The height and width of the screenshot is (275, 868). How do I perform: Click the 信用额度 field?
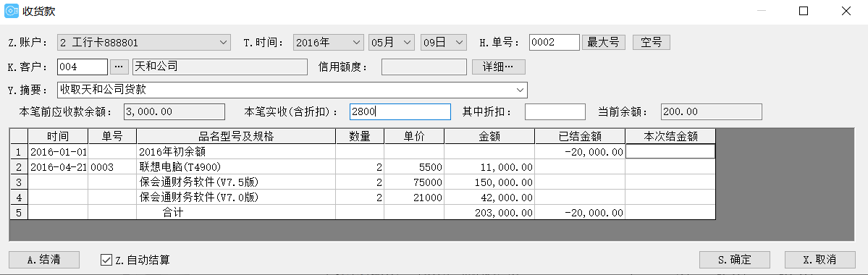tap(424, 67)
